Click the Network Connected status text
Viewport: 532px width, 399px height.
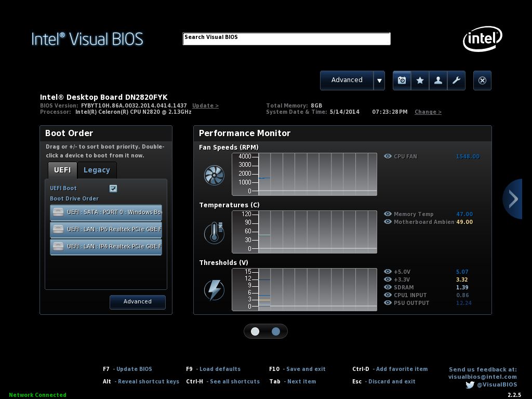coord(37,395)
